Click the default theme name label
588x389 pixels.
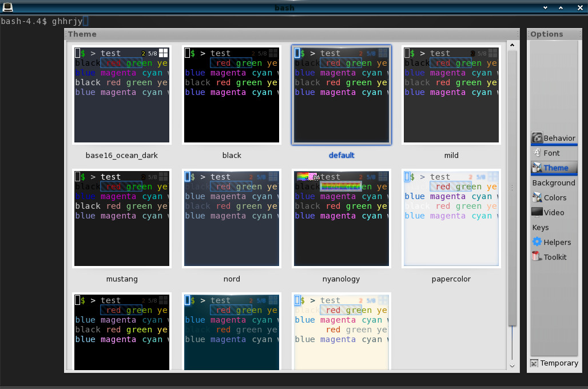point(341,155)
